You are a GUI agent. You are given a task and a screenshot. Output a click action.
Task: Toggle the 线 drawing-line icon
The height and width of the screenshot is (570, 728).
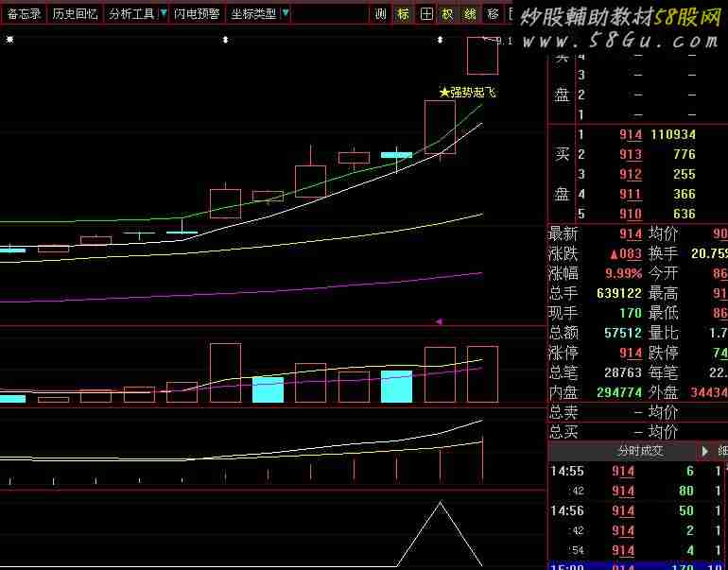[470, 14]
